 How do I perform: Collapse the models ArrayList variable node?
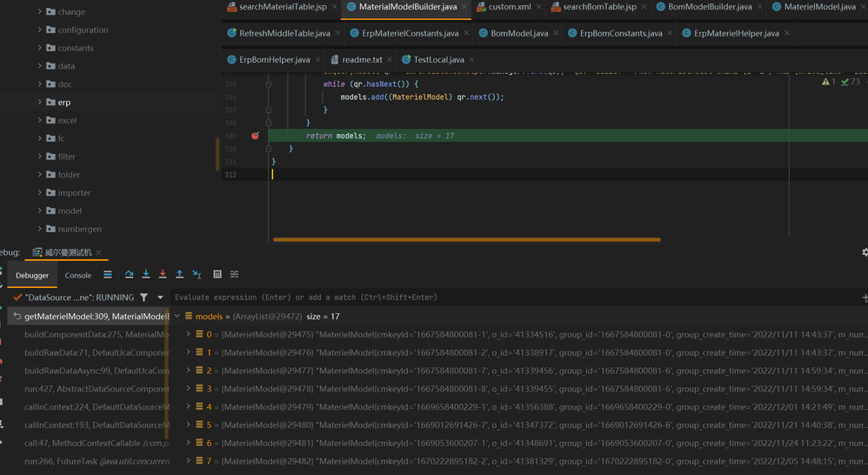coord(178,317)
